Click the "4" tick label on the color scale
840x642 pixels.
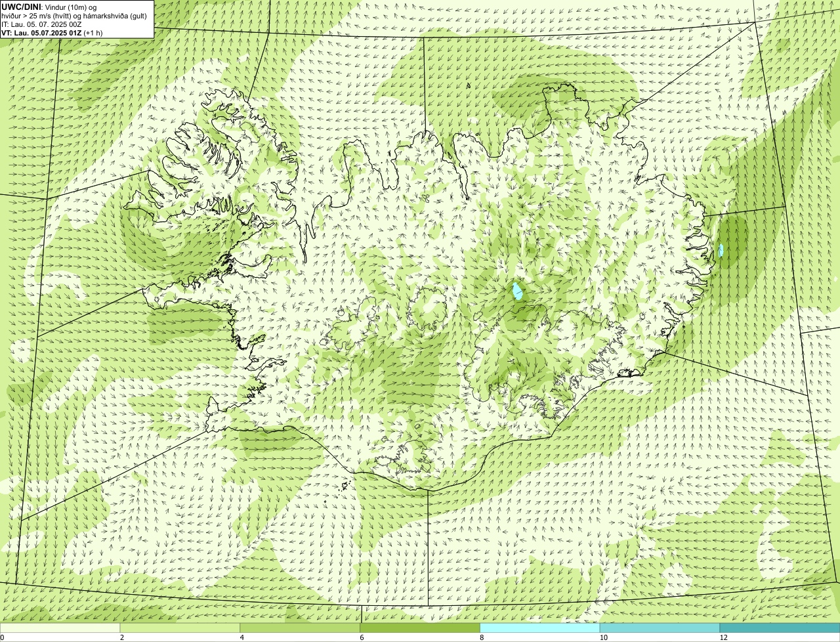pyautogui.click(x=242, y=637)
